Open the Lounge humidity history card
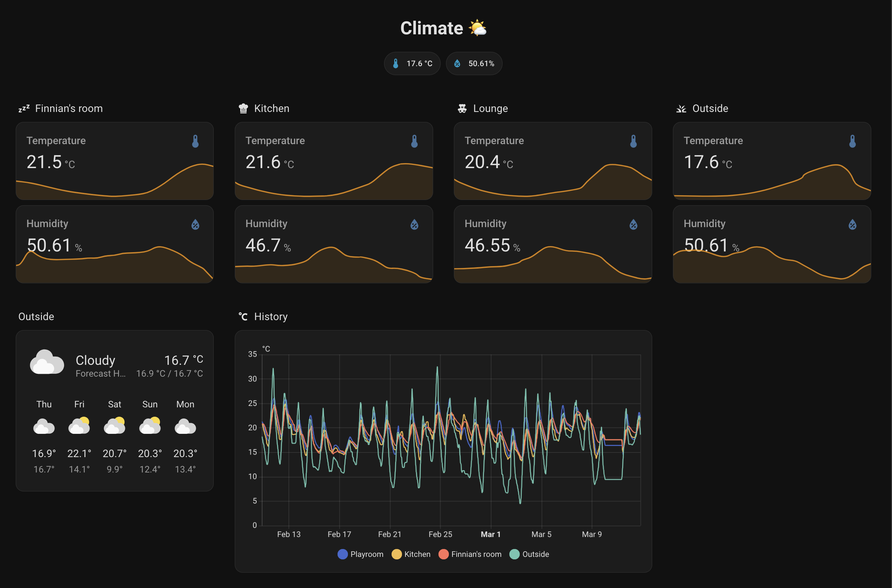 point(553,244)
